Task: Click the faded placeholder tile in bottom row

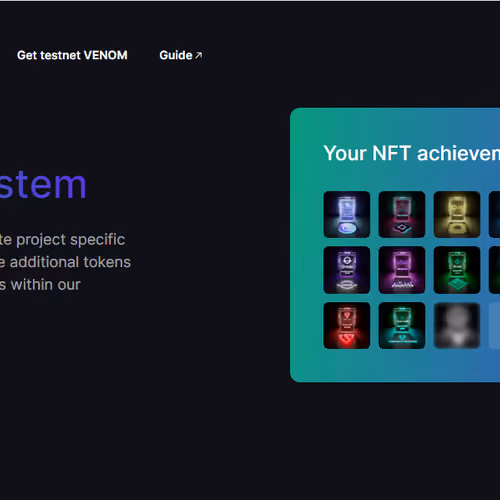Action: click(x=494, y=326)
